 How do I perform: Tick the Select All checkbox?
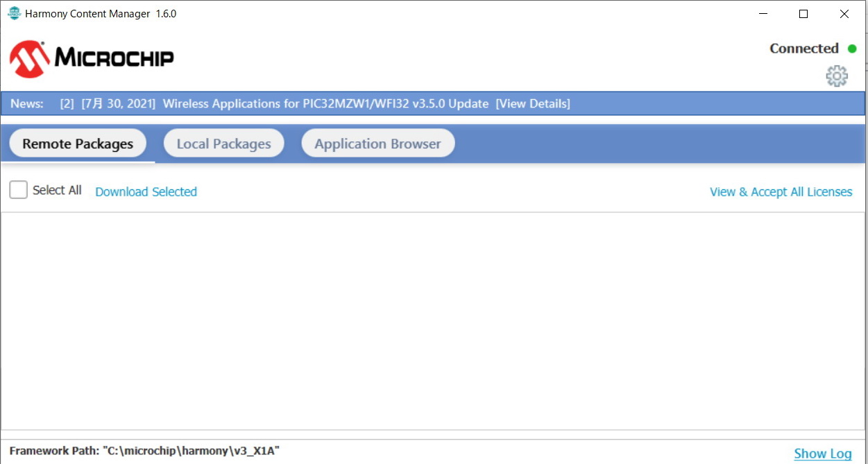(19, 190)
